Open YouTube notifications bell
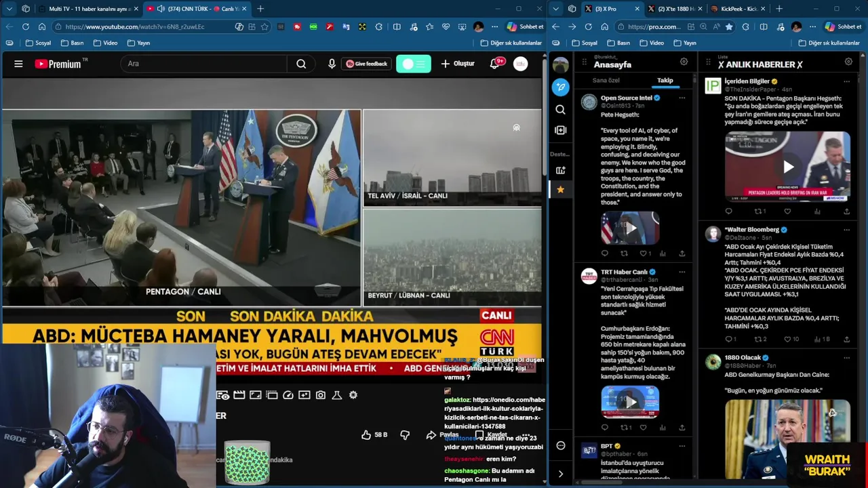Screen dimensions: 868x488 coord(494,64)
